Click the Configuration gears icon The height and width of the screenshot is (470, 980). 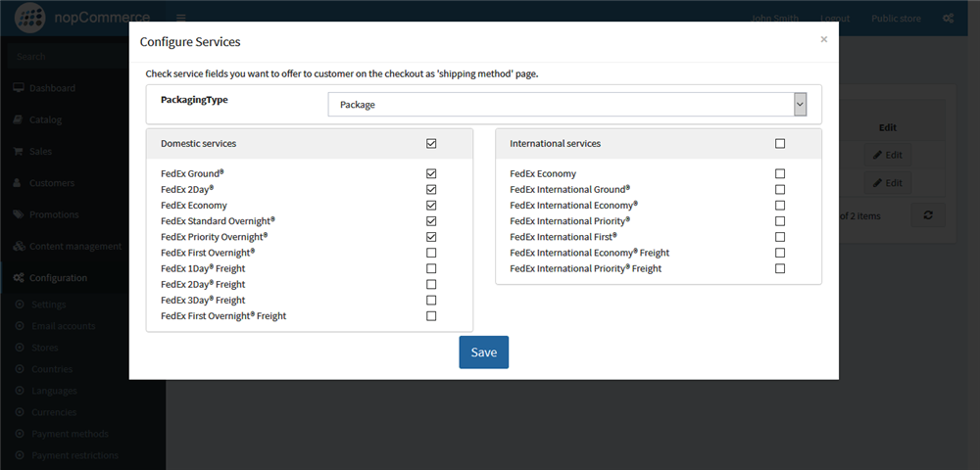coord(19,278)
